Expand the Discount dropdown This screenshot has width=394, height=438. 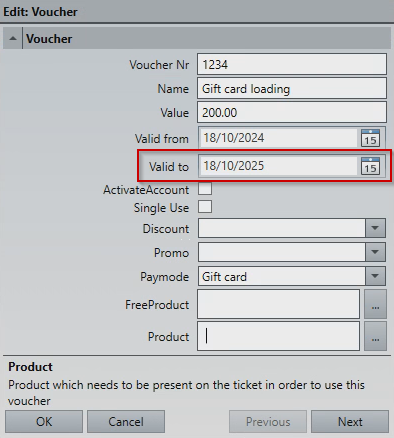(x=375, y=228)
